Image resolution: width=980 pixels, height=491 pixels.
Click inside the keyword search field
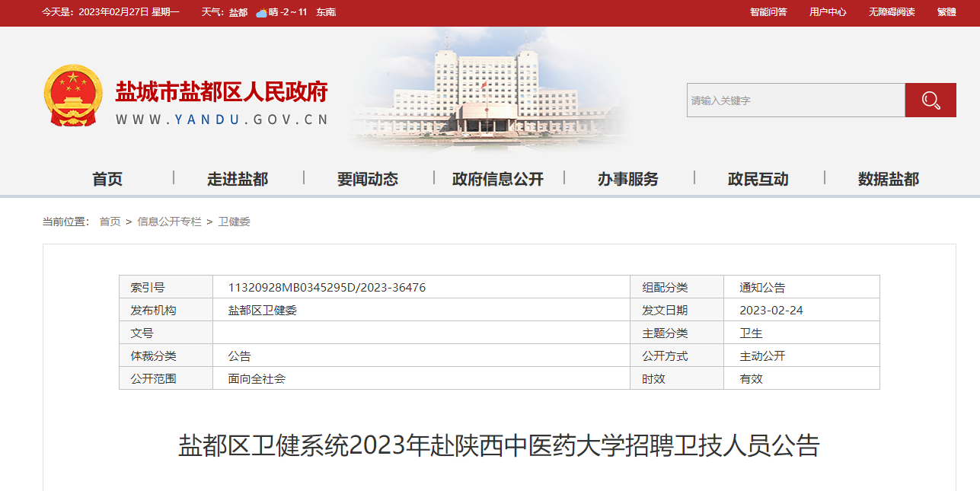[795, 100]
